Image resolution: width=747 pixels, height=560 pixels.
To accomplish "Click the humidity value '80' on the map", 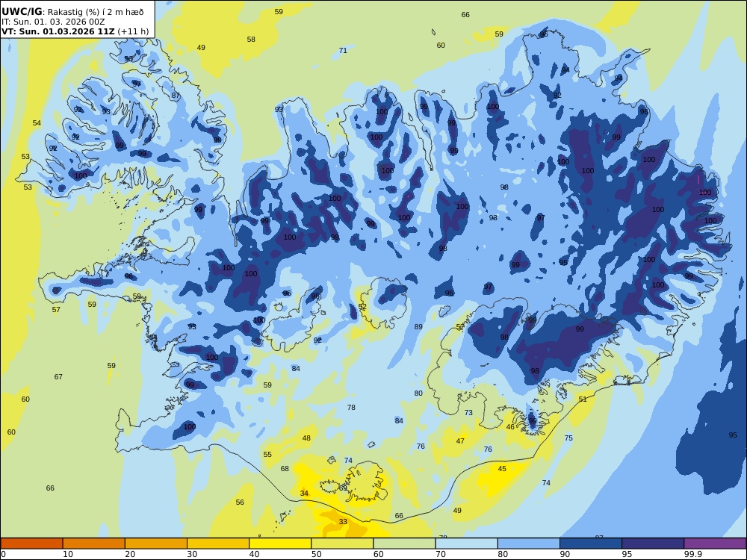I will [418, 393].
